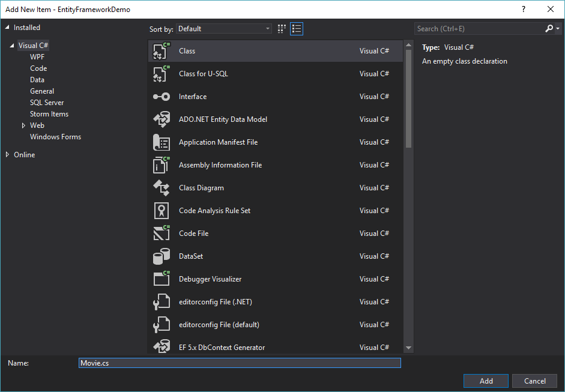The image size is (565, 392).
Task: Select the editorconfig File (default) icon
Action: tap(162, 325)
